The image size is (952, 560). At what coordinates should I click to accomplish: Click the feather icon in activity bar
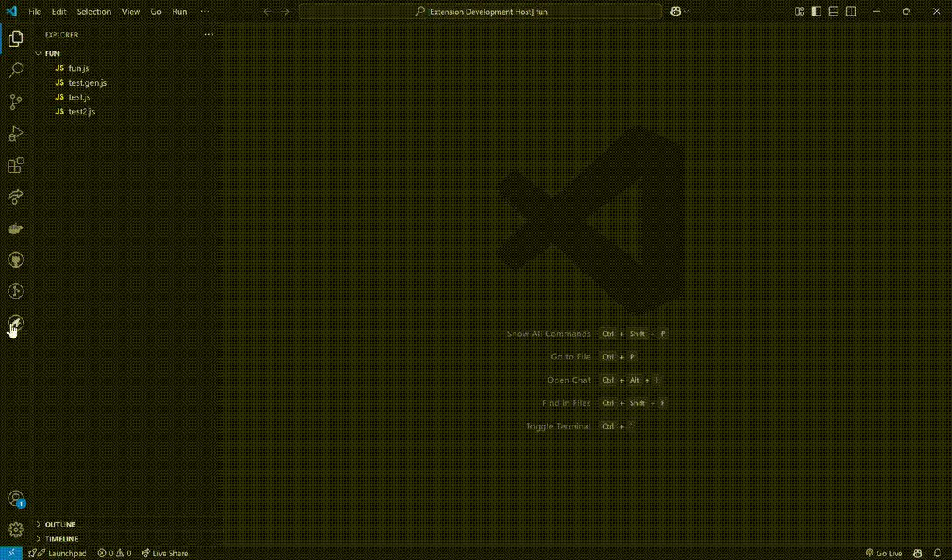click(x=16, y=323)
